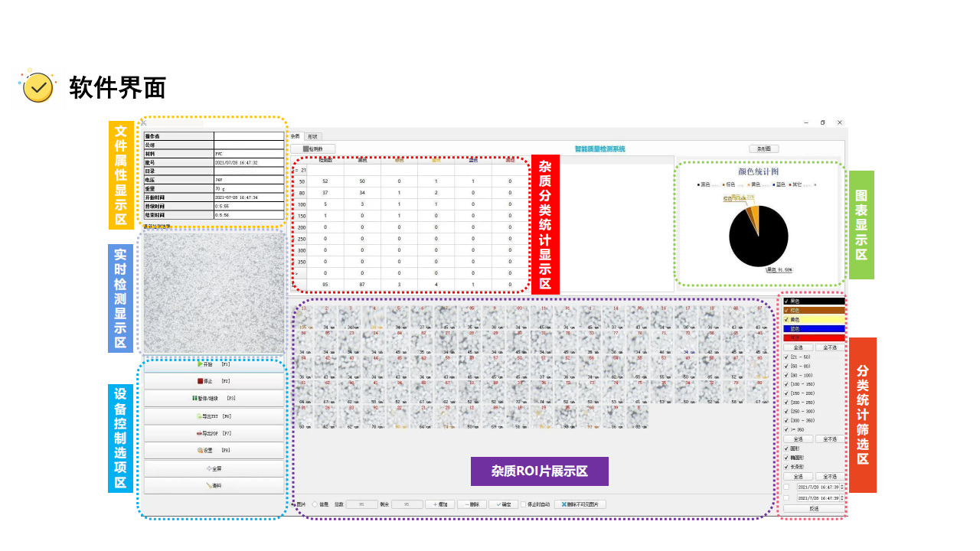Toggle the 停止时自动 checkbox
This screenshot has width=980, height=551.
coord(524,504)
